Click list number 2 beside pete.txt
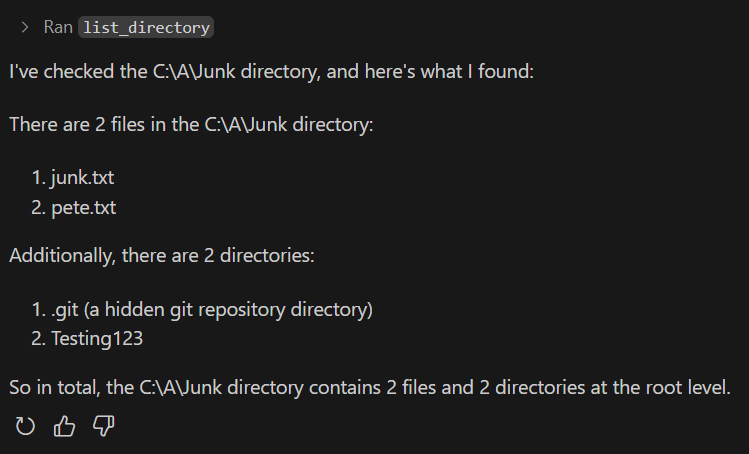Screen dimensions: 749x454 (x=39, y=208)
